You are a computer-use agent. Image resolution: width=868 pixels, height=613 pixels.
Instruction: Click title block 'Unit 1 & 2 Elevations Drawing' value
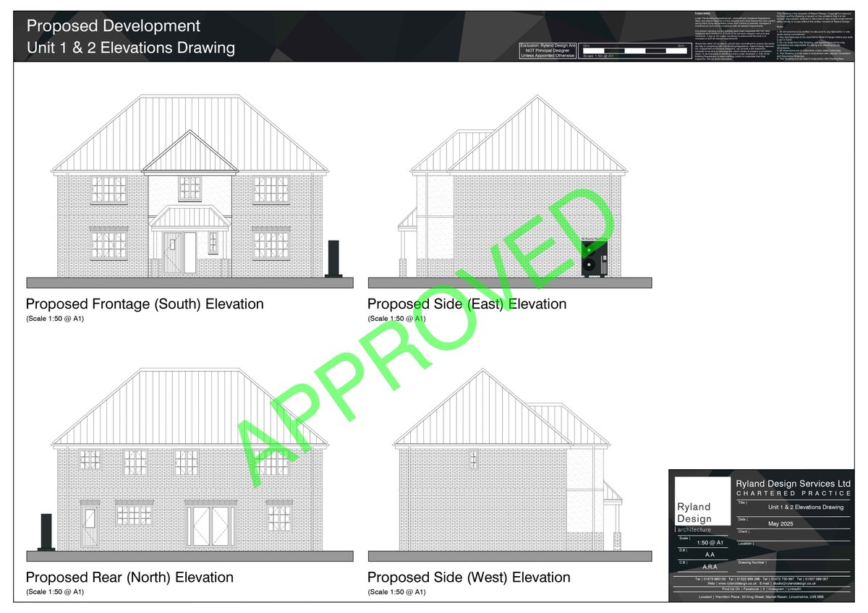pos(806,507)
